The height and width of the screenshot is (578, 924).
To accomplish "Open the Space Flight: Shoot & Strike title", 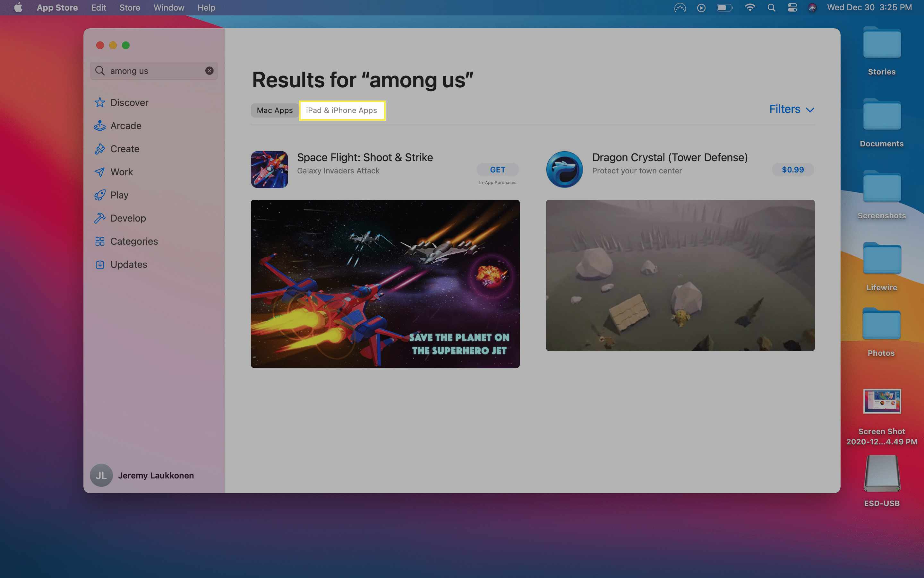I will (x=365, y=157).
